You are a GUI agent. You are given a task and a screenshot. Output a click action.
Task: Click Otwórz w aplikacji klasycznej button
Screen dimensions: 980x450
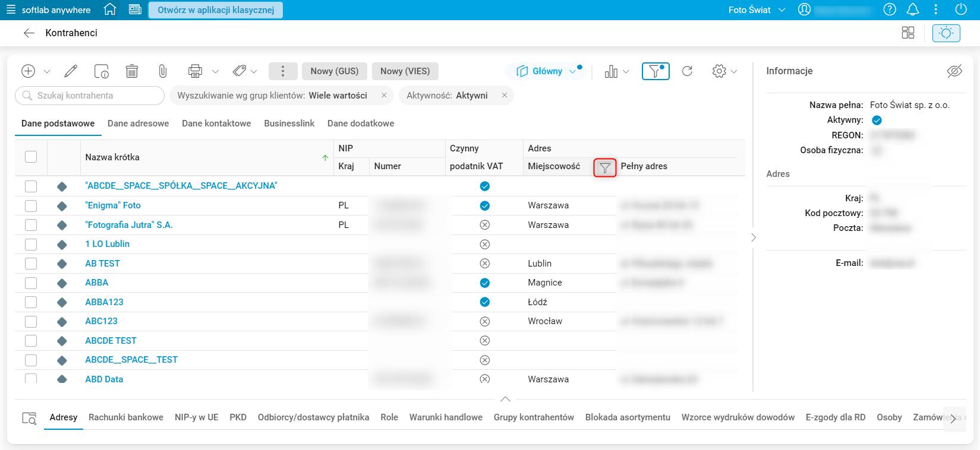click(216, 10)
